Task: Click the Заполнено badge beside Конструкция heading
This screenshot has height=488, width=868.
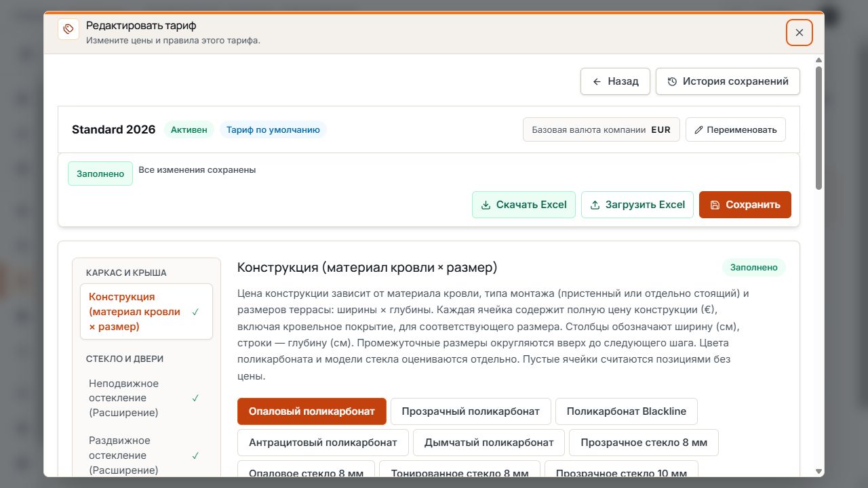Action: (x=754, y=268)
